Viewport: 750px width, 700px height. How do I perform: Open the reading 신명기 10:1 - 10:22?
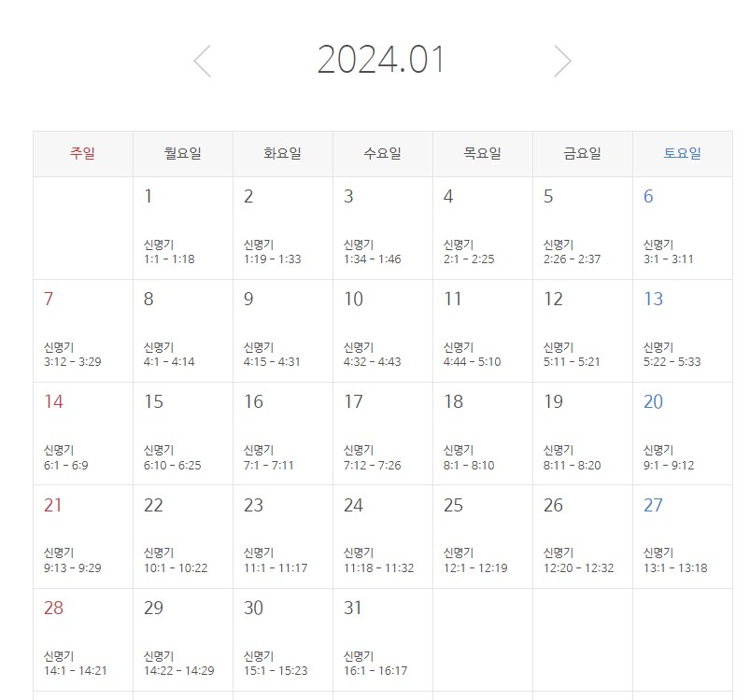[x=176, y=561]
